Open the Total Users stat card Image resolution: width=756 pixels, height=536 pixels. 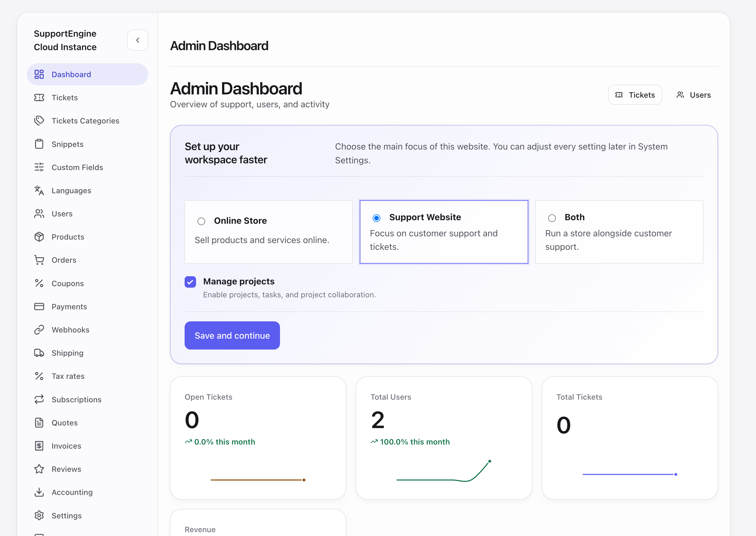(444, 438)
